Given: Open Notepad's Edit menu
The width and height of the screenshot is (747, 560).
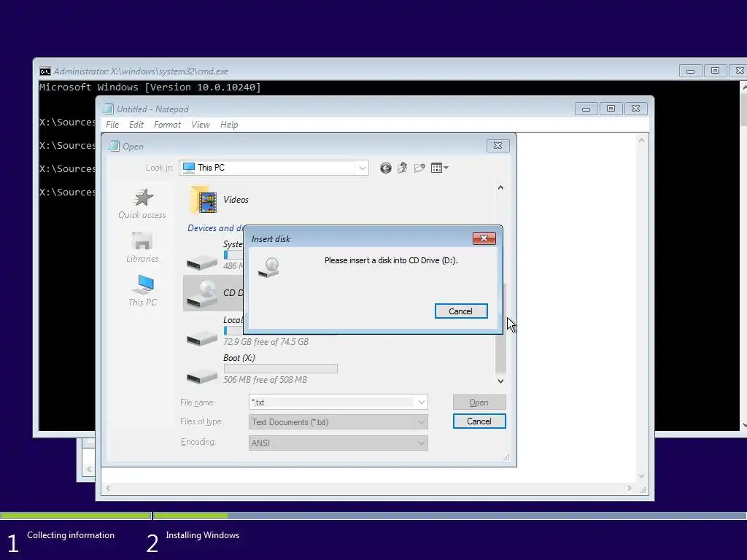Looking at the screenshot, I should coord(136,124).
